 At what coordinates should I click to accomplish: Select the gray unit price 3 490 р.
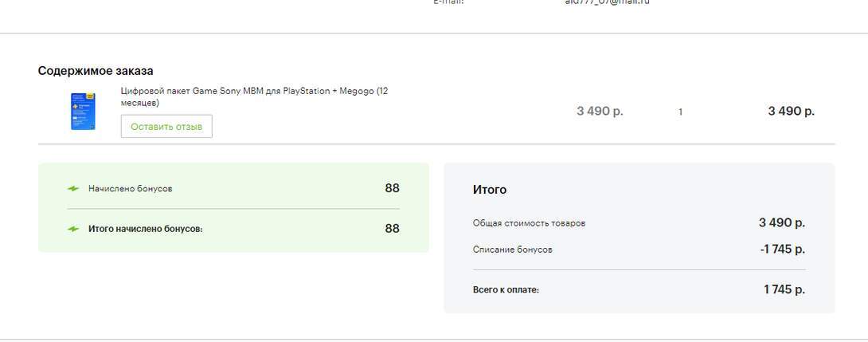(600, 112)
